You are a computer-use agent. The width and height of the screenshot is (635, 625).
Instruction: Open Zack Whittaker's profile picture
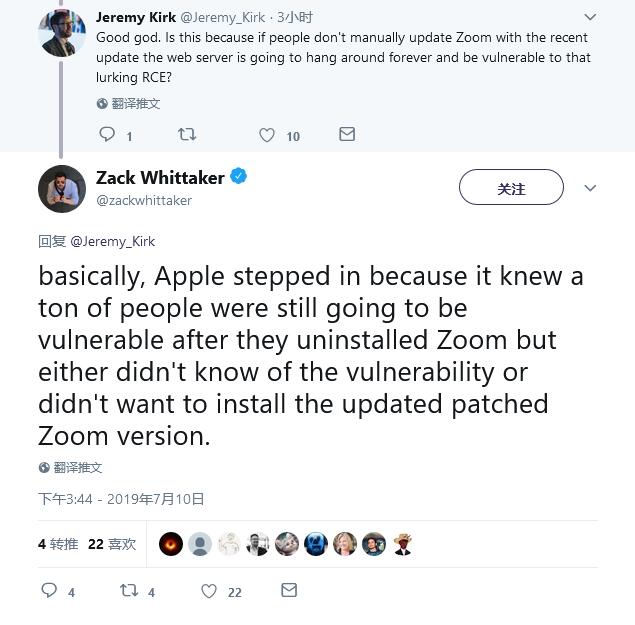62,188
